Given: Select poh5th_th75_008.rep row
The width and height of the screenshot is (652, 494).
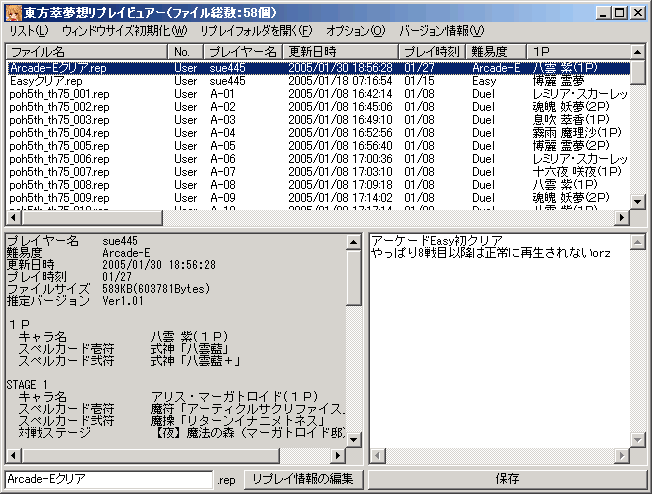Looking at the screenshot, I should [319, 185].
